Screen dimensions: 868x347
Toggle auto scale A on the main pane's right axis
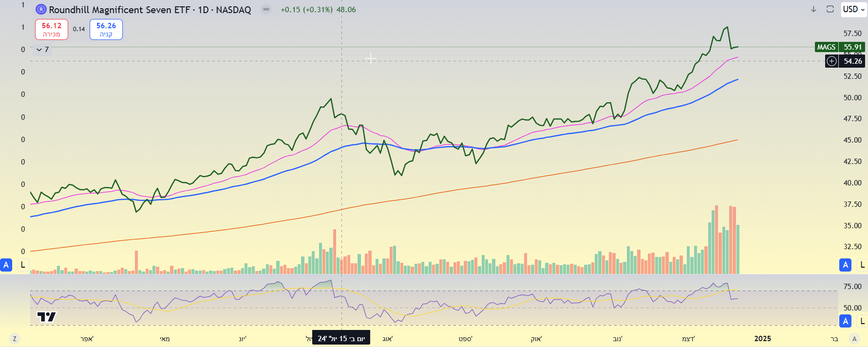click(846, 265)
